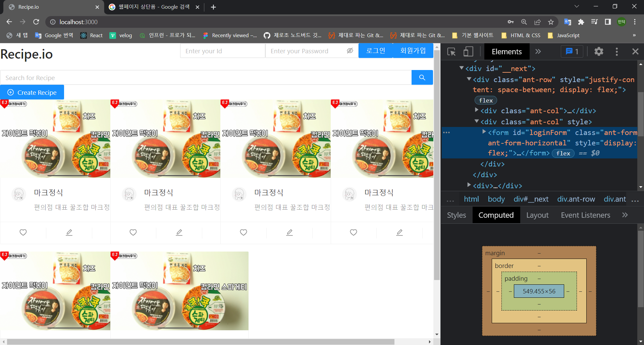Screen dimensions: 644x345
Task: Click the flex badge on loginForm
Action: point(563,153)
